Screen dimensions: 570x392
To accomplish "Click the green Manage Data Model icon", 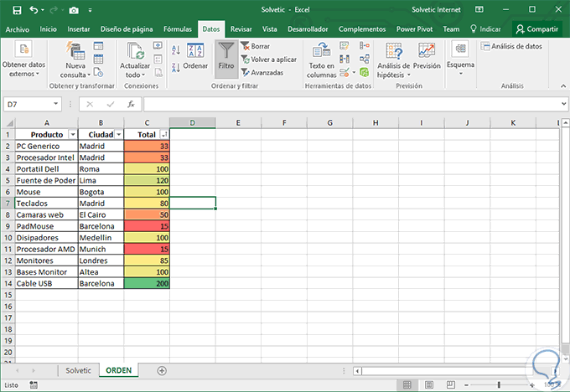I will [x=365, y=72].
